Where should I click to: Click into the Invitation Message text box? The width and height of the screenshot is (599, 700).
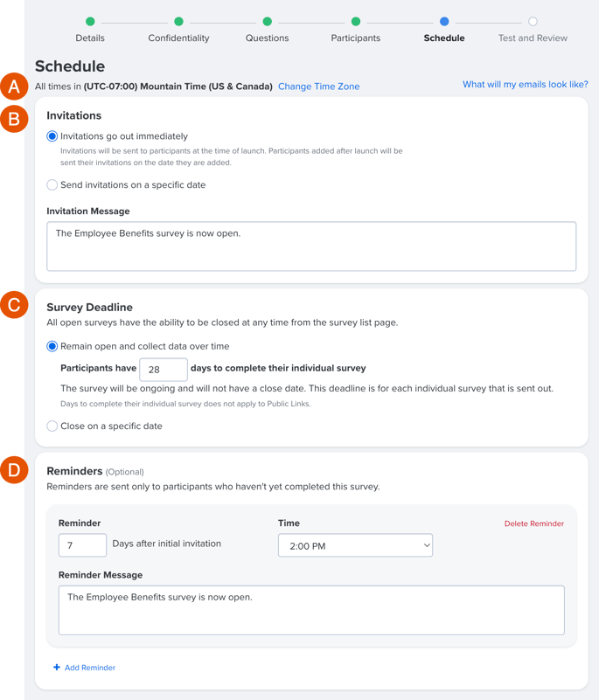311,246
